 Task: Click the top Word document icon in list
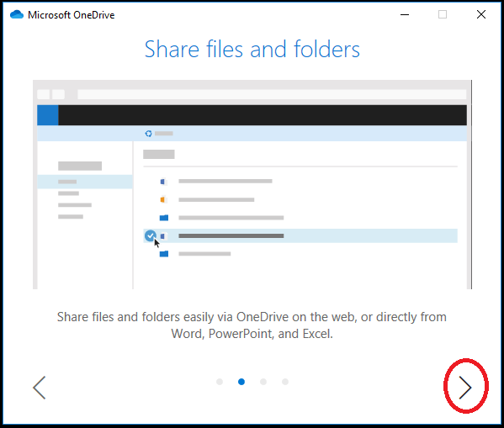(x=163, y=182)
